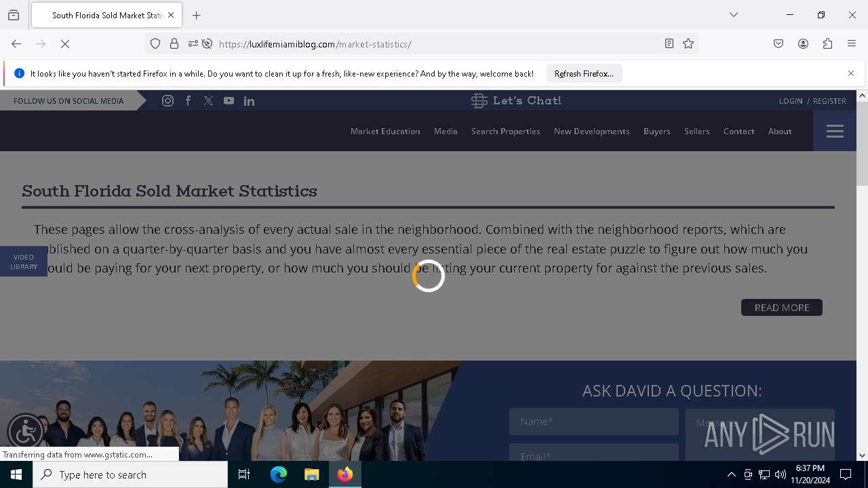Open the Buyers menu item

coord(656,131)
